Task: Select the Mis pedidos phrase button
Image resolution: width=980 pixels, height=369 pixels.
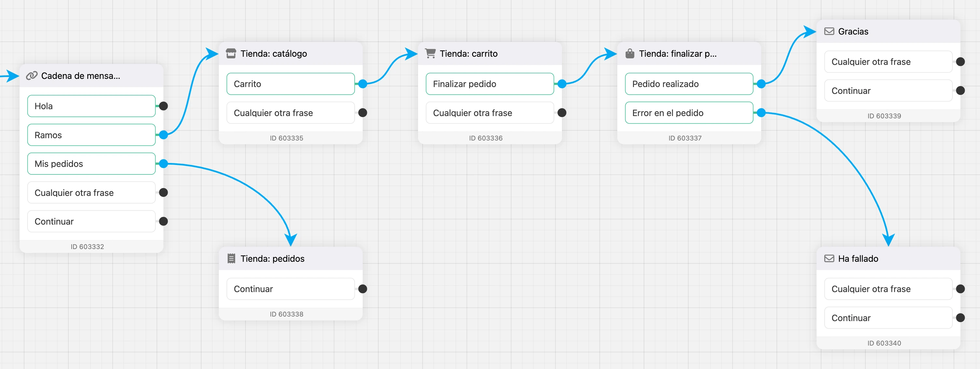Action: click(x=91, y=164)
